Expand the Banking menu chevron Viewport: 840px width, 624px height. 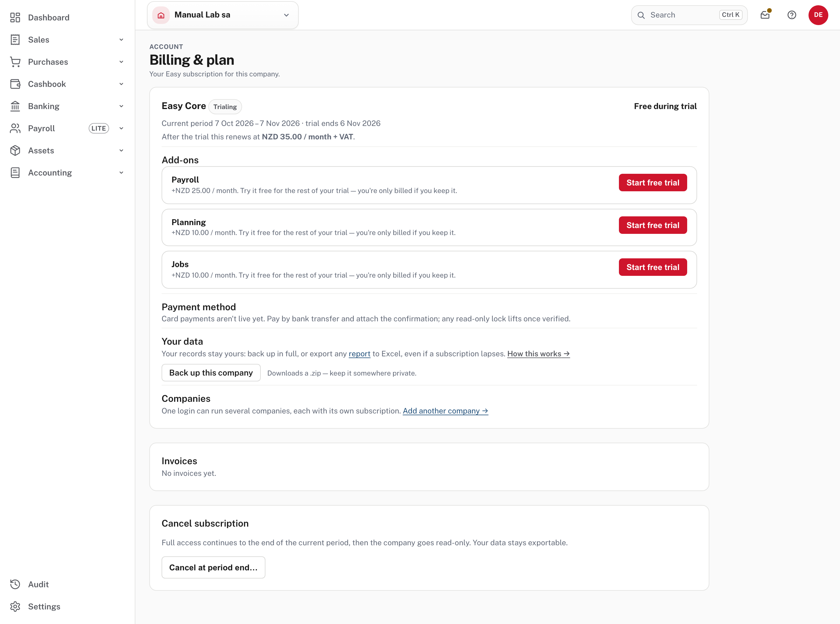click(x=121, y=106)
